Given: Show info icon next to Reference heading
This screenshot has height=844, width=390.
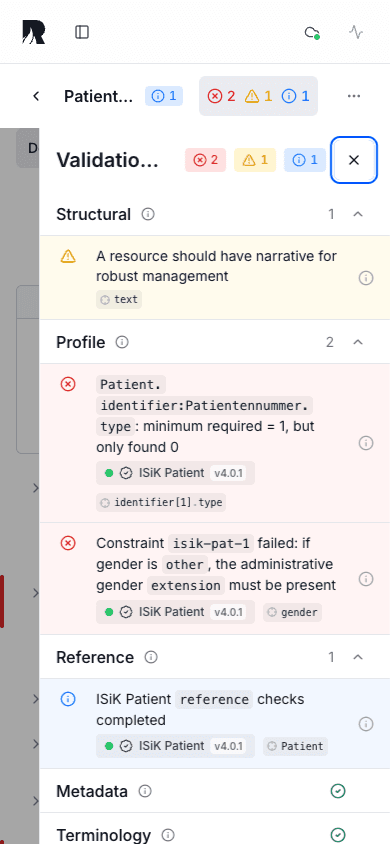Looking at the screenshot, I should (x=151, y=657).
